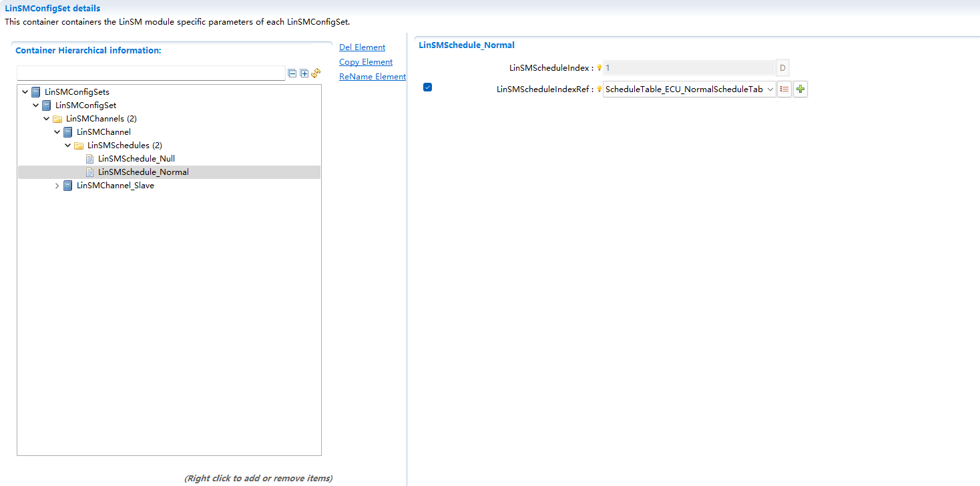Click the document icon beside LinSMSchedule_Null
Screen dimensions: 980x486
[x=90, y=158]
